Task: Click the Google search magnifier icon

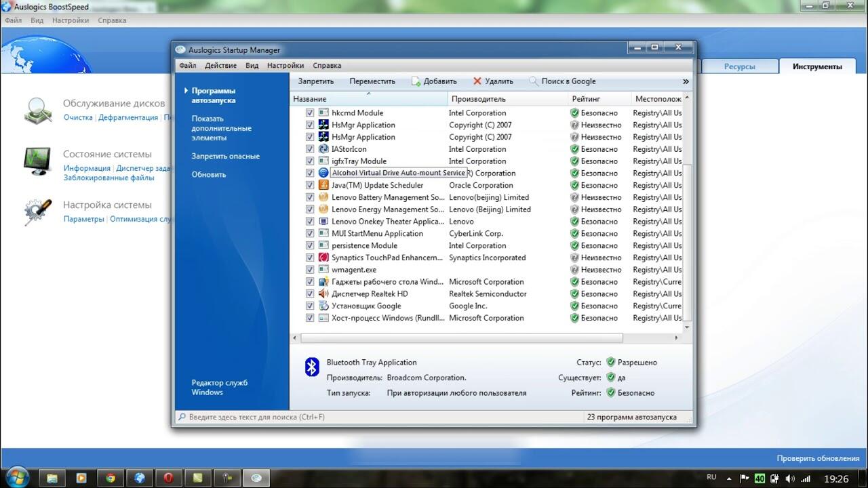Action: click(x=534, y=81)
